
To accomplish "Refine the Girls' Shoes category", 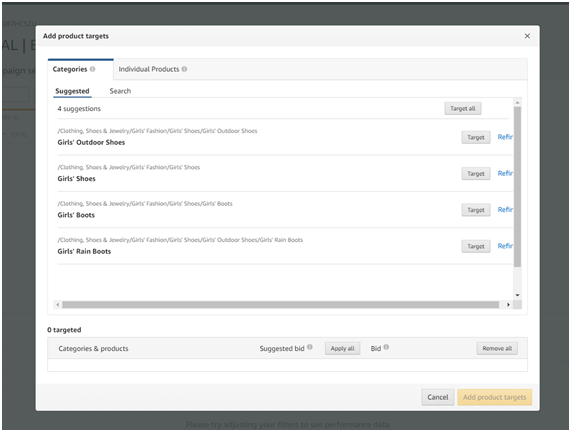I will [505, 173].
